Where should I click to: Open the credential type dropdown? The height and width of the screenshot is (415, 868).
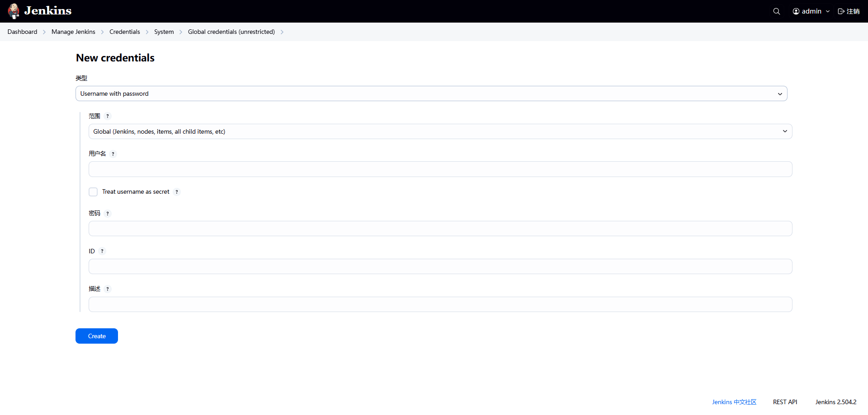tap(431, 93)
